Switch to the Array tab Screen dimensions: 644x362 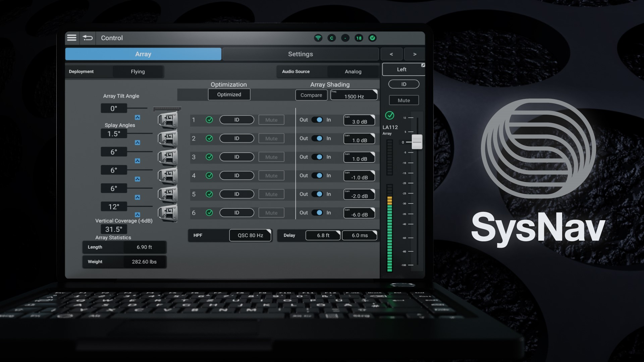143,54
